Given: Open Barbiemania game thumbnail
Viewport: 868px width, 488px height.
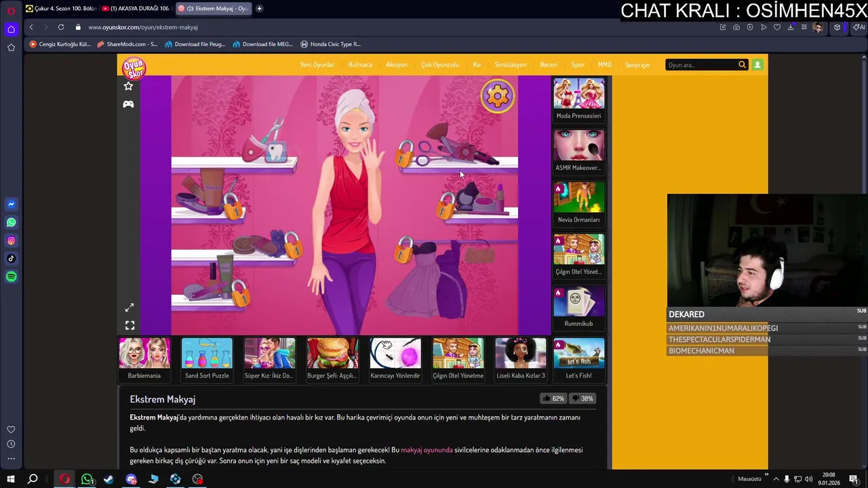Looking at the screenshot, I should [144, 359].
